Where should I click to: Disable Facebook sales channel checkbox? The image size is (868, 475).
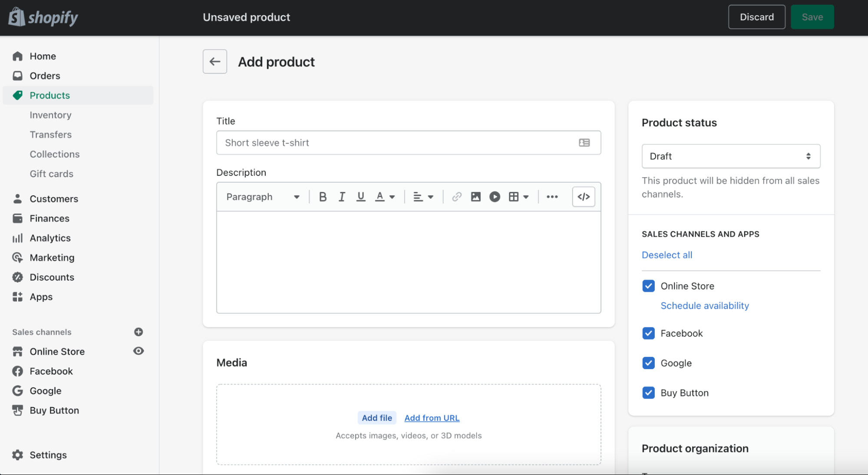[x=647, y=333]
